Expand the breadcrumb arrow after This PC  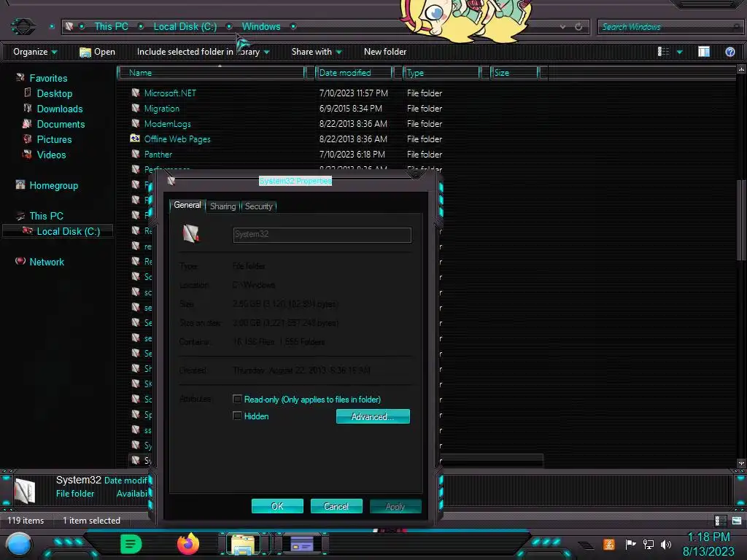click(141, 27)
